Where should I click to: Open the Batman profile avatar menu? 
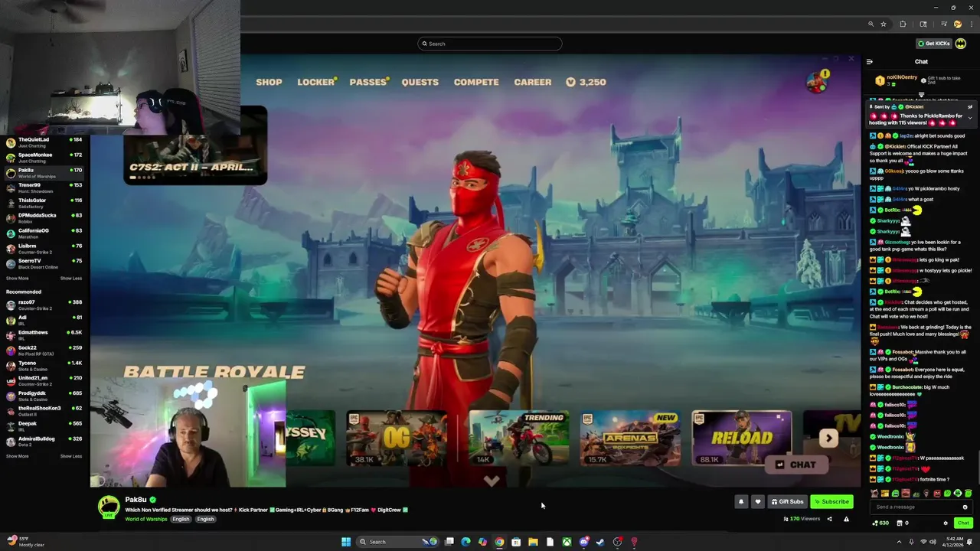[x=960, y=44]
